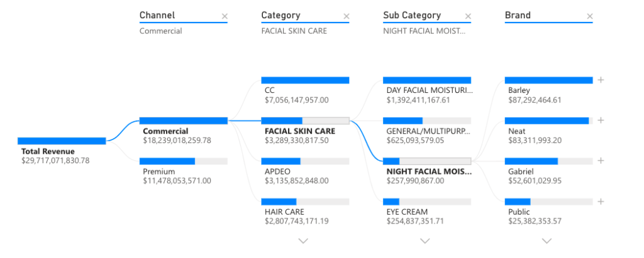Screen dimensions: 644x258
Task: Show more brands using the down chevron
Action: coord(547,241)
